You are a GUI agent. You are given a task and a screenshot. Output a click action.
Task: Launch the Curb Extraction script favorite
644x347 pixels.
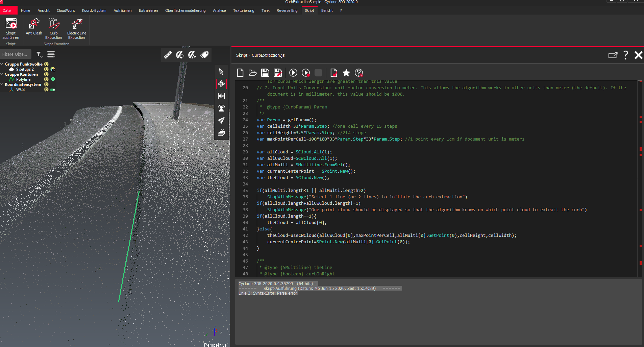pyautogui.click(x=54, y=29)
